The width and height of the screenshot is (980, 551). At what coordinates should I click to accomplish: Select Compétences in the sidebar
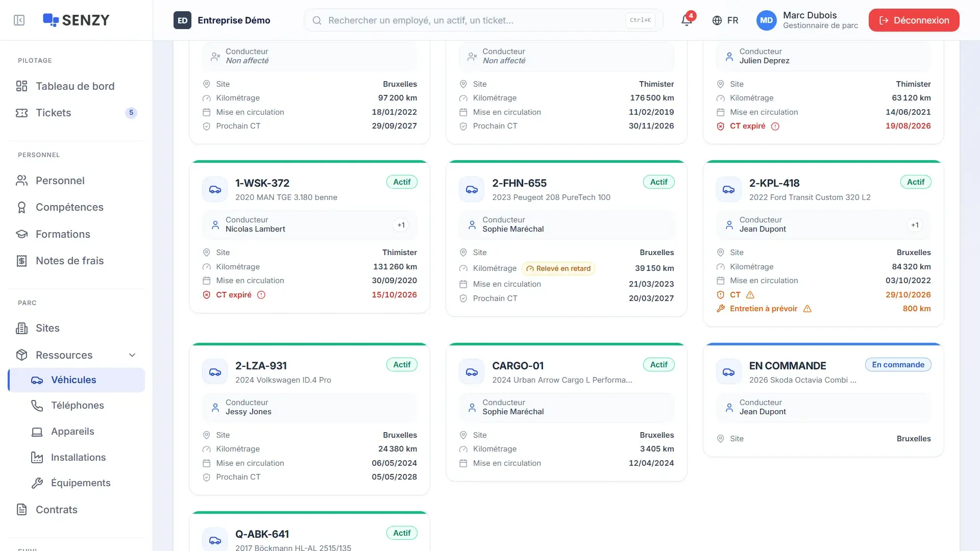[77, 207]
